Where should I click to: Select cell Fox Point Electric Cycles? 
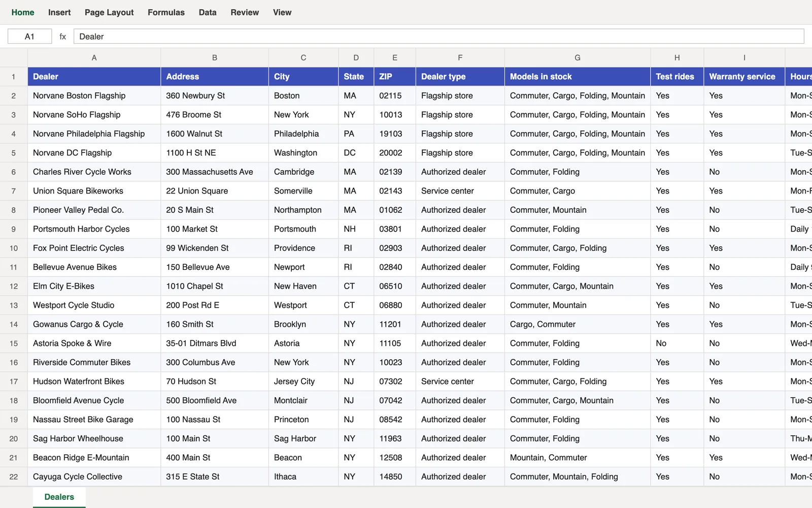click(x=94, y=248)
